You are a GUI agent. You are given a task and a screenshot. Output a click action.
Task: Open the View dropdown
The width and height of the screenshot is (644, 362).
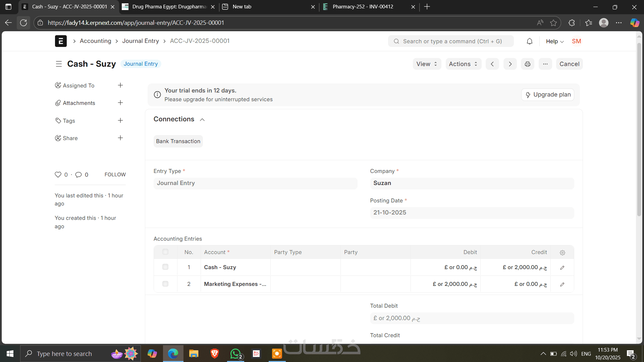pyautogui.click(x=427, y=64)
